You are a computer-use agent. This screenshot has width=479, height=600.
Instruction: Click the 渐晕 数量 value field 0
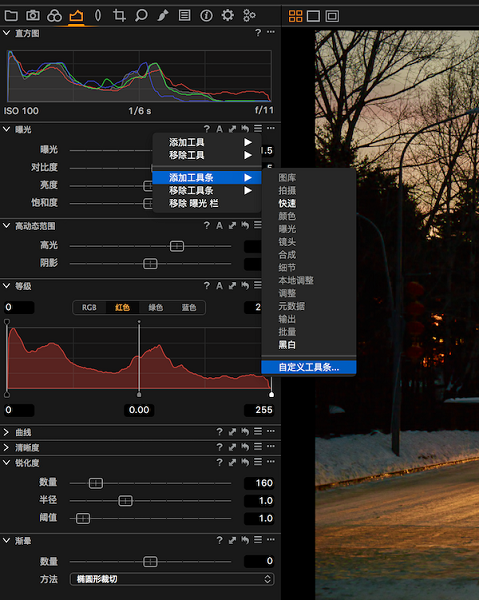click(259, 561)
